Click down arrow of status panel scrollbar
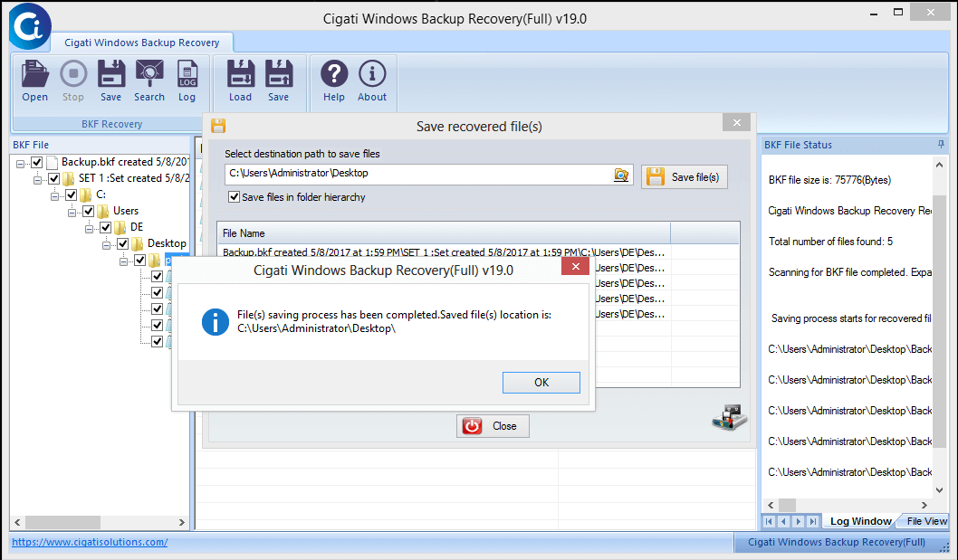The image size is (958, 560). 940,489
